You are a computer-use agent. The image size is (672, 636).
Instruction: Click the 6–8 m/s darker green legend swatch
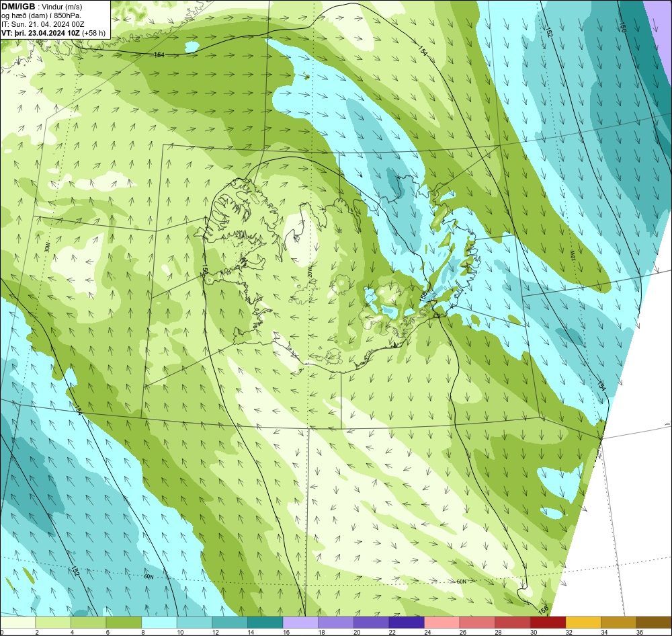pos(124,623)
